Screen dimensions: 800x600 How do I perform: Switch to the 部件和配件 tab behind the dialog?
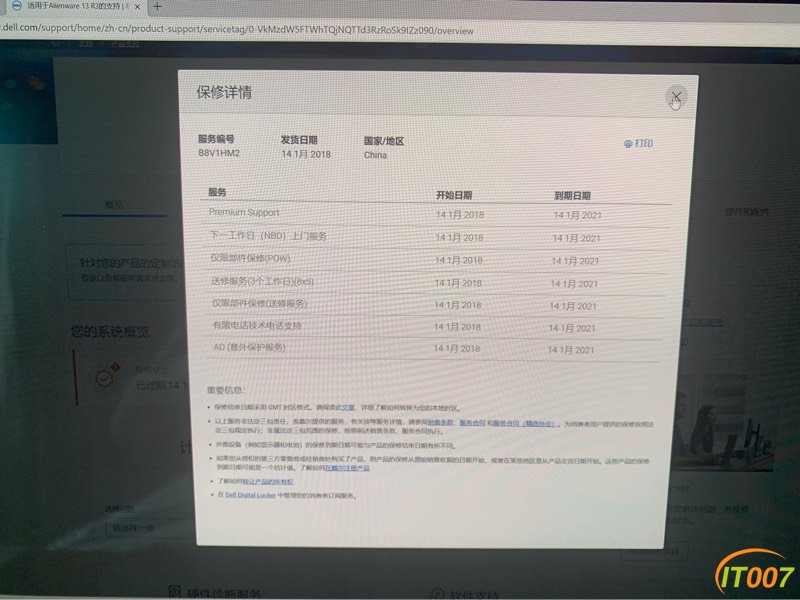click(747, 212)
